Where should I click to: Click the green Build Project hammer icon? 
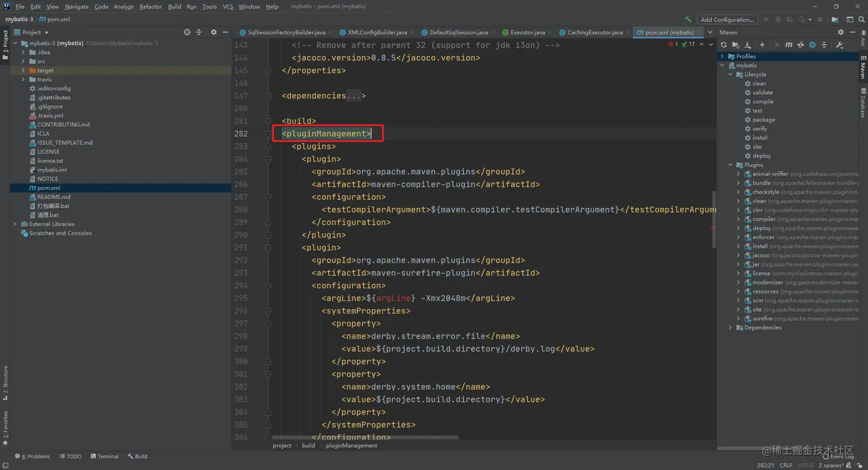(x=688, y=20)
